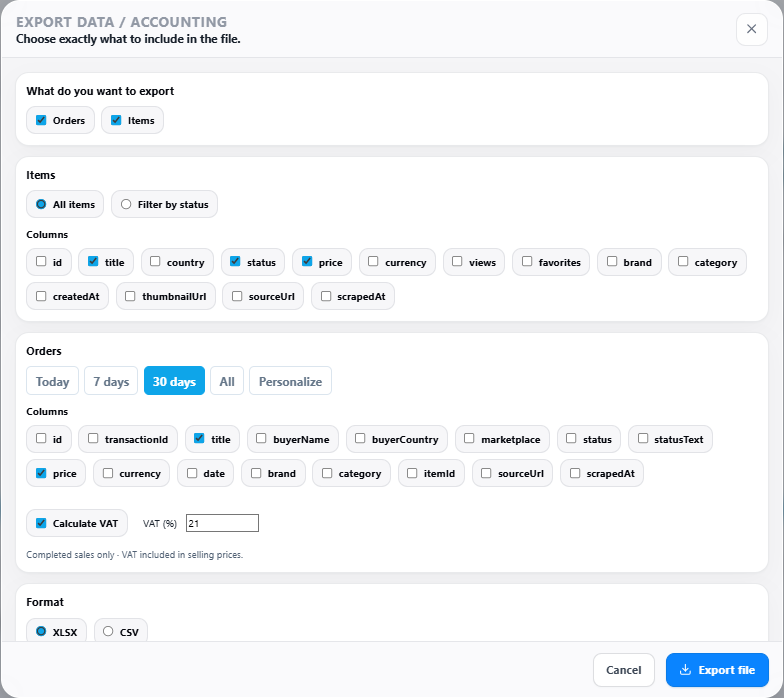Enable the Items sourceUrl column

(x=237, y=296)
